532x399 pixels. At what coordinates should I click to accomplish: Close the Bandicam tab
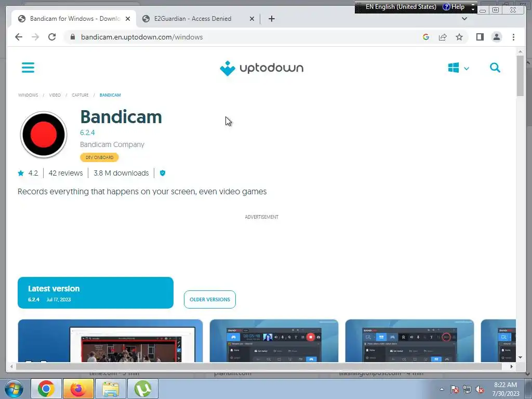[128, 19]
